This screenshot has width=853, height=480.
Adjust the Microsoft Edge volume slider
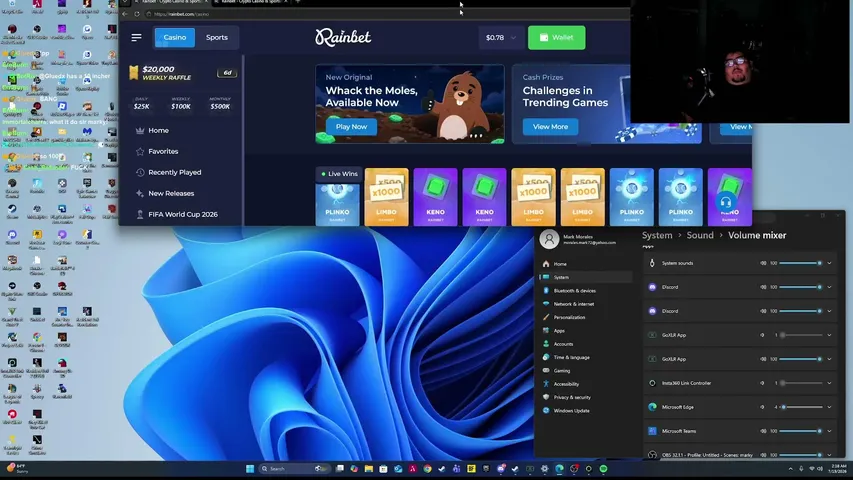(801, 407)
